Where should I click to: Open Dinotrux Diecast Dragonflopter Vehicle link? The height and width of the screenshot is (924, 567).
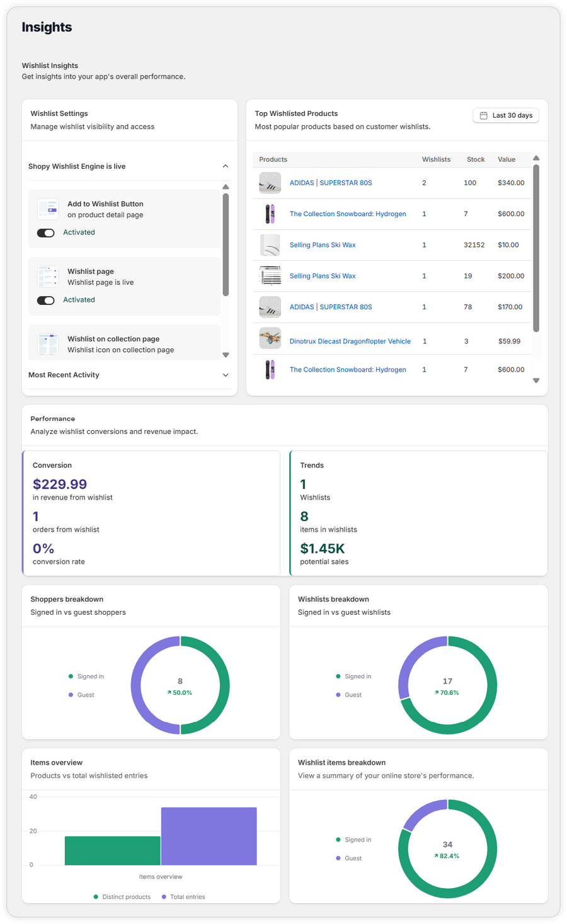point(350,341)
